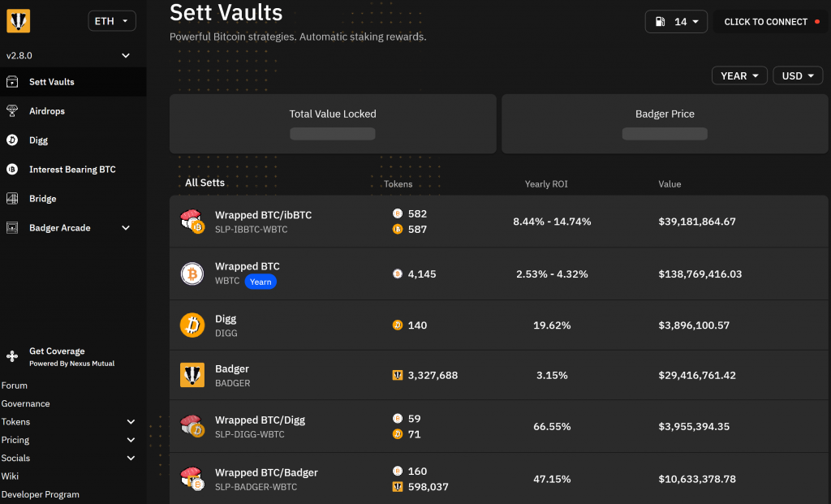Click the Yearn badge on Wrapped BTC

[260, 282]
